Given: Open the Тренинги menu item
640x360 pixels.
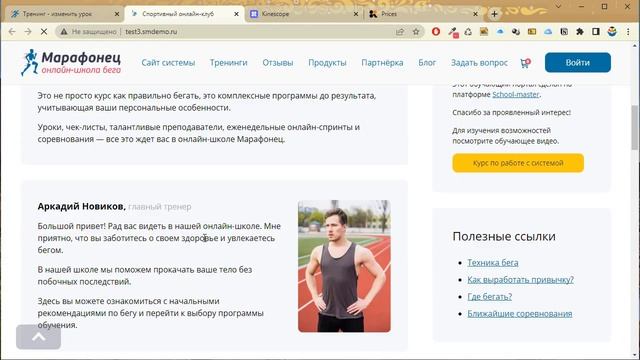Looking at the screenshot, I should tap(229, 63).
